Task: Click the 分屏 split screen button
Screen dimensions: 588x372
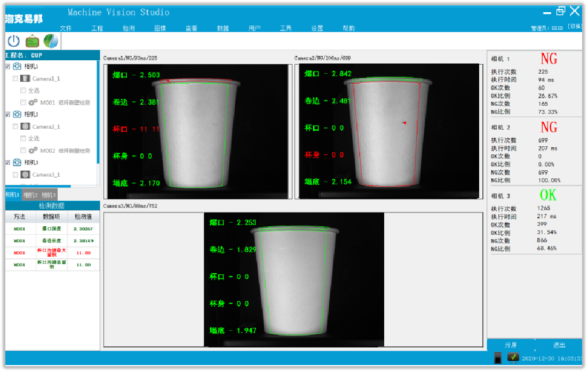Action: (x=511, y=345)
